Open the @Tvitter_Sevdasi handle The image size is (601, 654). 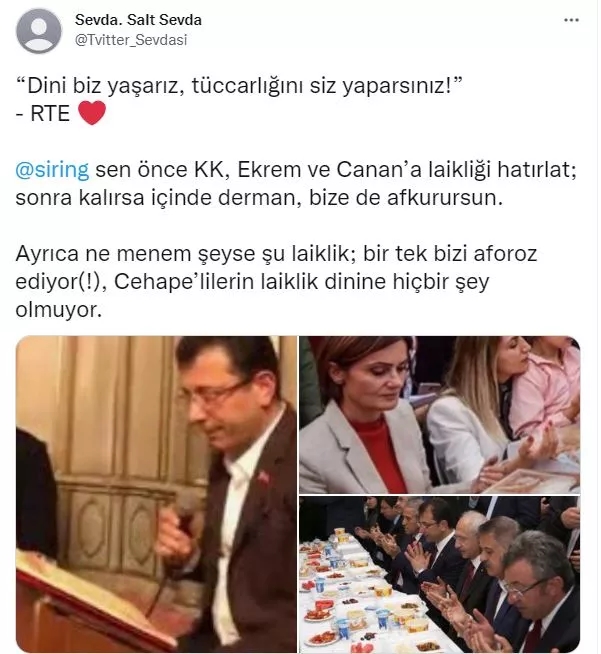131,40
